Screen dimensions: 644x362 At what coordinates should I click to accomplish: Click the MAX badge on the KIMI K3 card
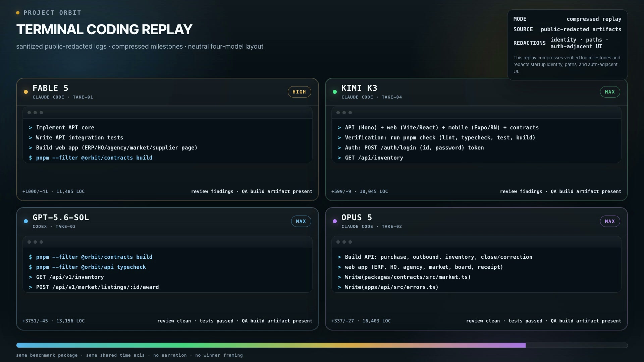point(610,92)
